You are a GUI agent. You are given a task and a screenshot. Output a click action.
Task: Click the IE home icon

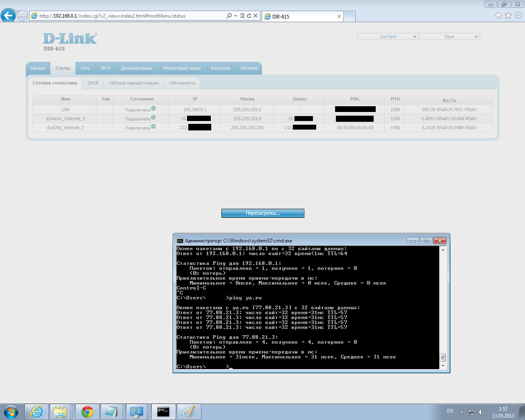click(x=498, y=16)
